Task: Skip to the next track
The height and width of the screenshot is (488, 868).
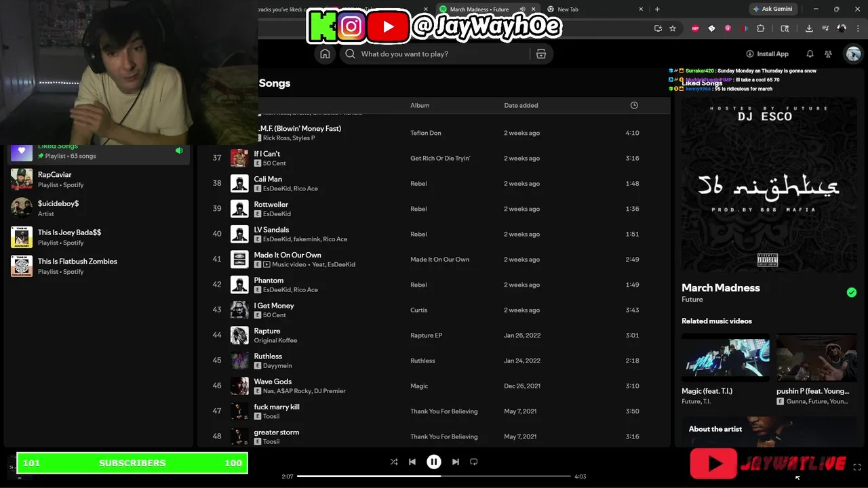Action: point(456,462)
